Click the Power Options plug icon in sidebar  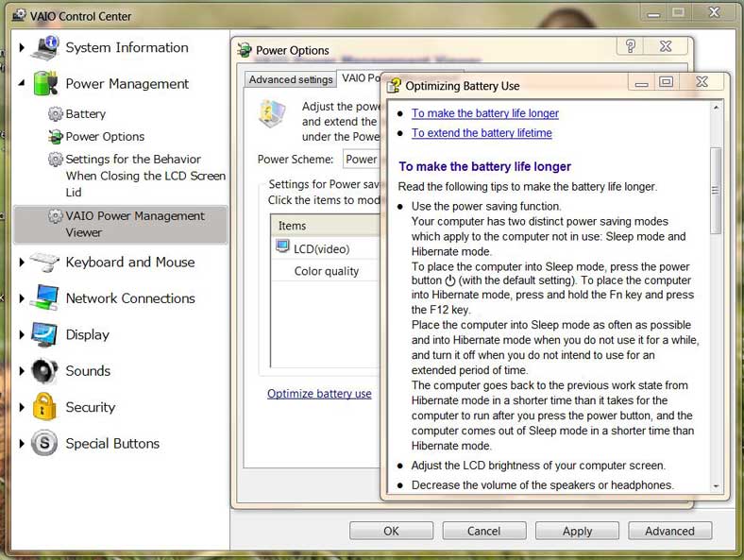(56, 137)
